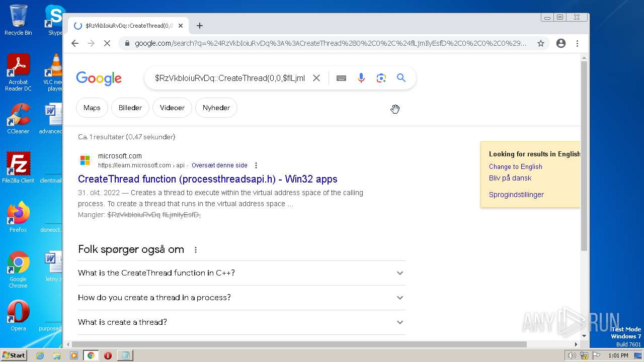The image size is (644, 362).
Task: Go to Google homepage via logo
Action: pos(99,78)
